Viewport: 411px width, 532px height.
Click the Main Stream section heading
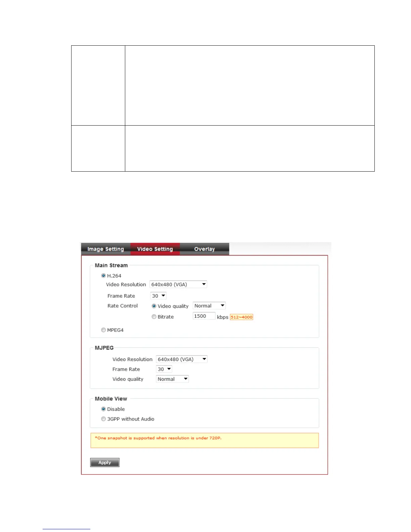coord(111,265)
